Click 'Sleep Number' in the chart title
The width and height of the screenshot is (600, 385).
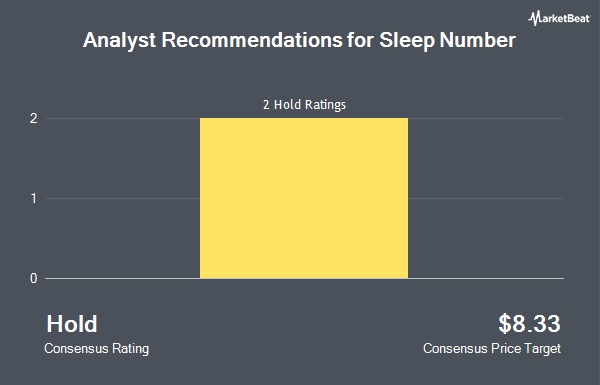447,40
